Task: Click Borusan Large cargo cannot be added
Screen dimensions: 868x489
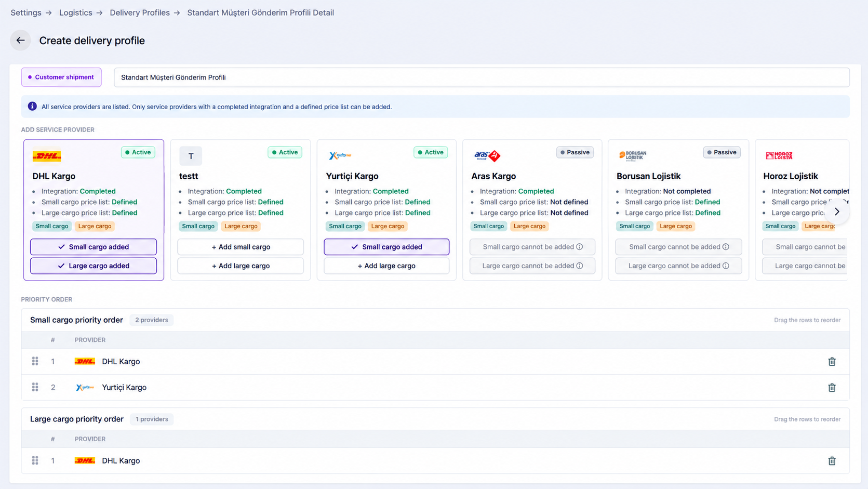Action: pos(678,266)
